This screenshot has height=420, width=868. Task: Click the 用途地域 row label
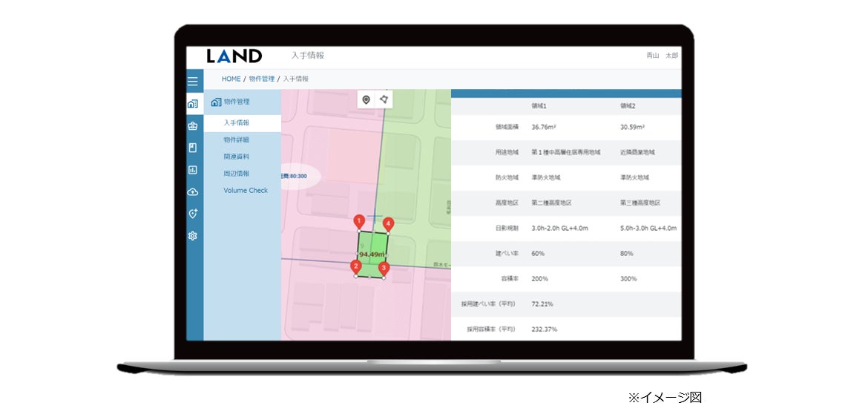click(x=507, y=152)
